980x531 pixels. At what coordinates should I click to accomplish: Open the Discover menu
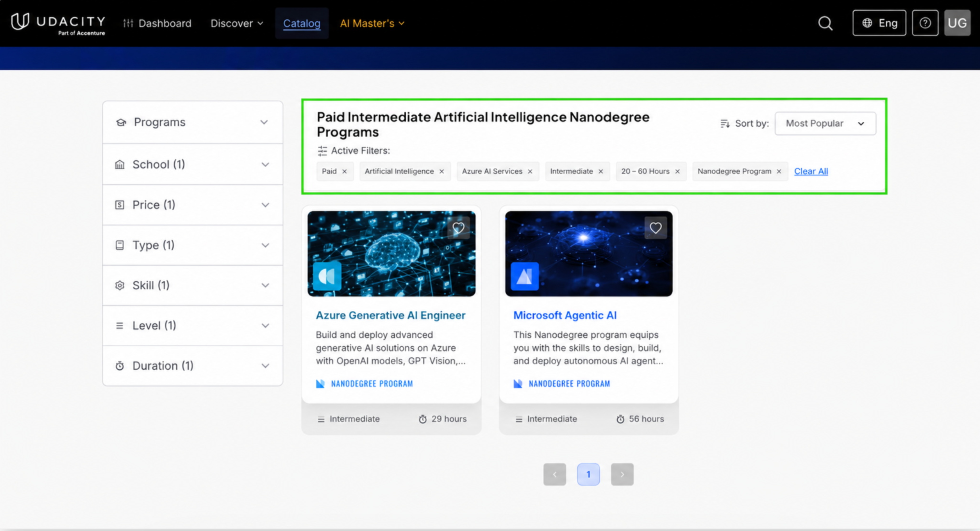pos(237,23)
